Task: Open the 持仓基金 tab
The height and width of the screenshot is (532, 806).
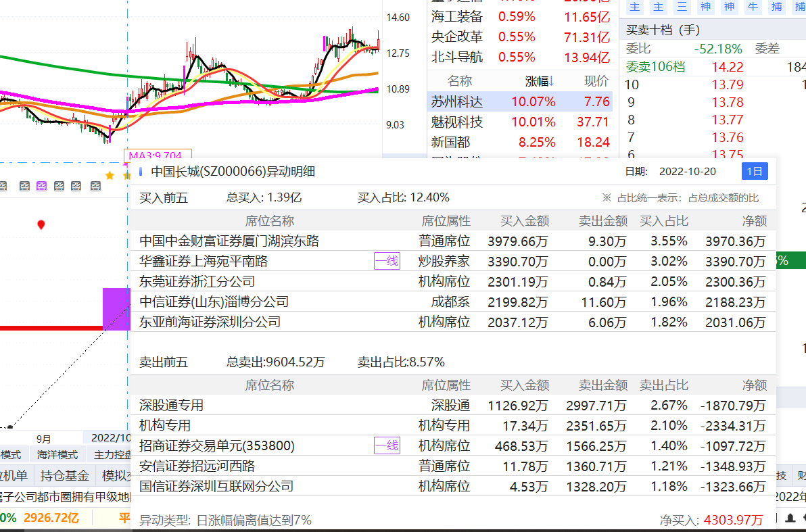Action: click(x=65, y=476)
